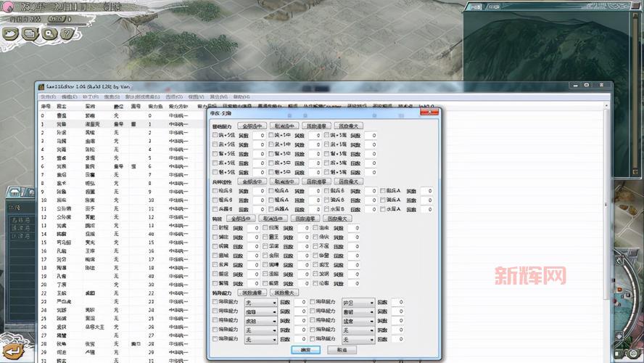Open the 文件(F) menu in the editor
Screen dimensions: 644x363
coord(47,97)
